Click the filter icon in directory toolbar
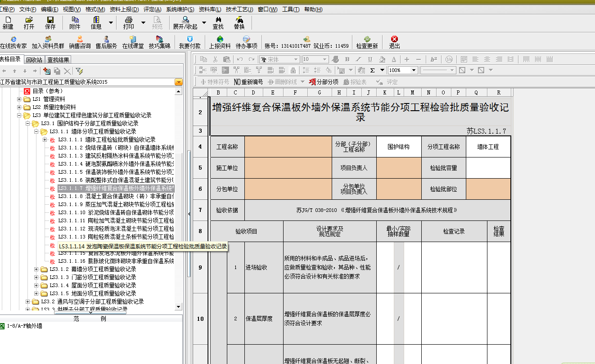 [x=79, y=71]
